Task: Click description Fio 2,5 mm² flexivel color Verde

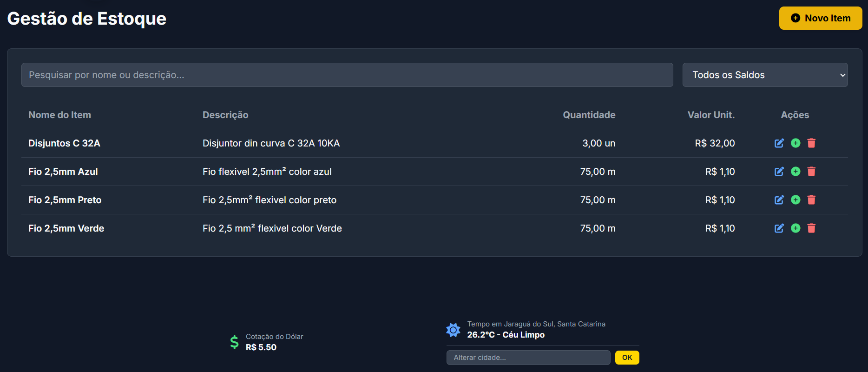Action: coord(272,228)
